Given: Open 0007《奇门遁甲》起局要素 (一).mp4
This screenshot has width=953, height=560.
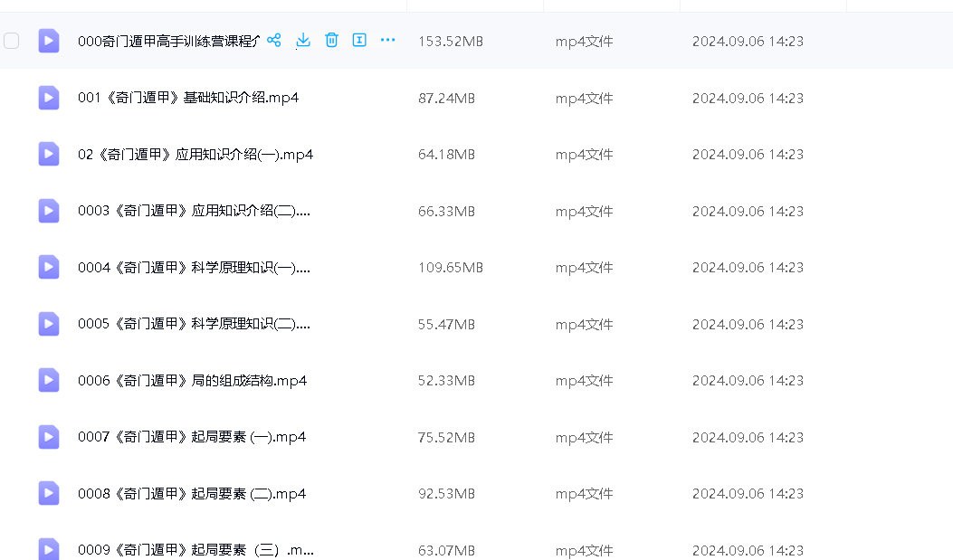Looking at the screenshot, I should [x=192, y=437].
